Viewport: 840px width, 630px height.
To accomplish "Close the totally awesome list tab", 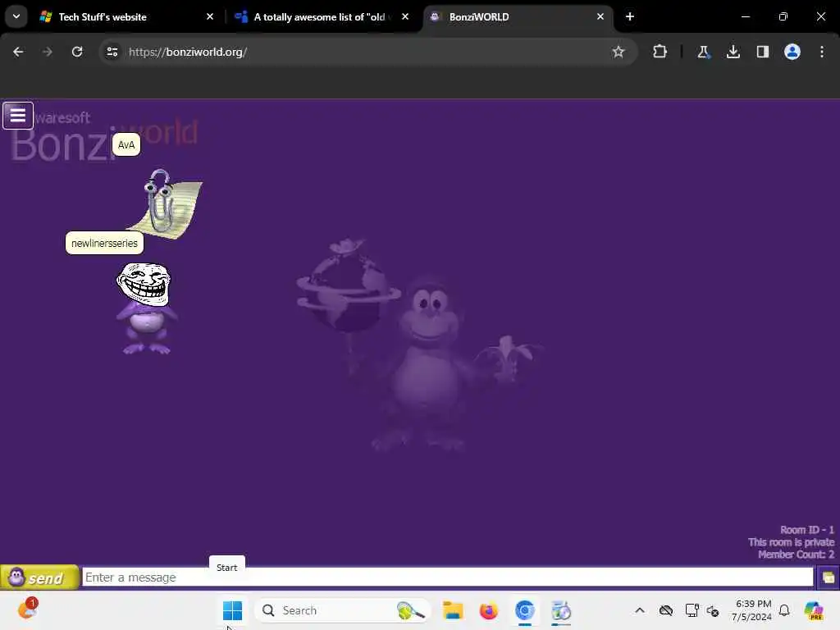I will pyautogui.click(x=405, y=16).
